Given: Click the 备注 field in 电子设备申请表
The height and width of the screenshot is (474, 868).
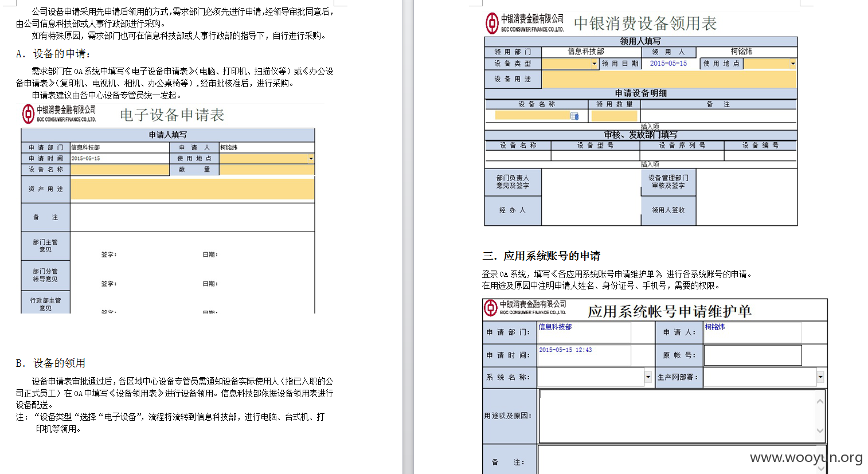Looking at the screenshot, I should pyautogui.click(x=192, y=217).
